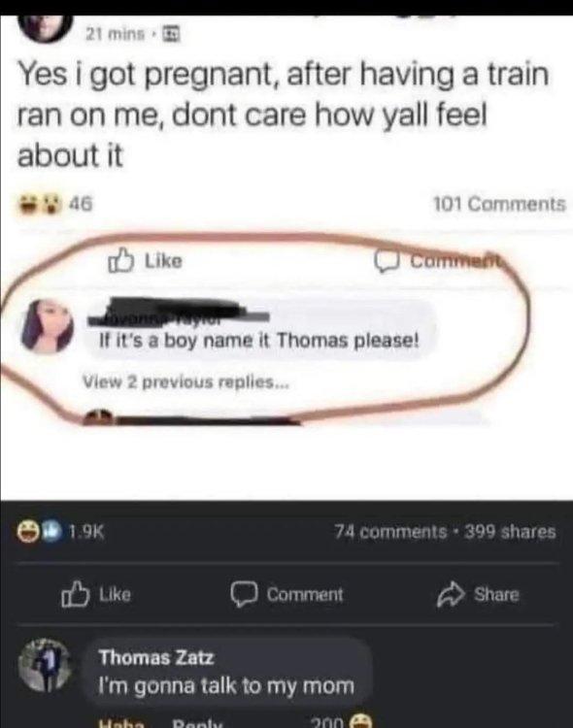Open the 74 comments link

(390, 532)
